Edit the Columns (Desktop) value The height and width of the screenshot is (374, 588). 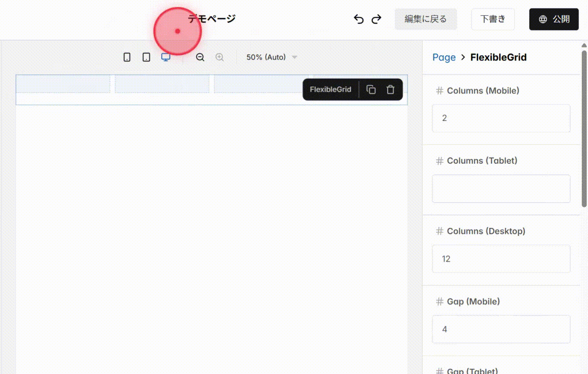point(501,259)
